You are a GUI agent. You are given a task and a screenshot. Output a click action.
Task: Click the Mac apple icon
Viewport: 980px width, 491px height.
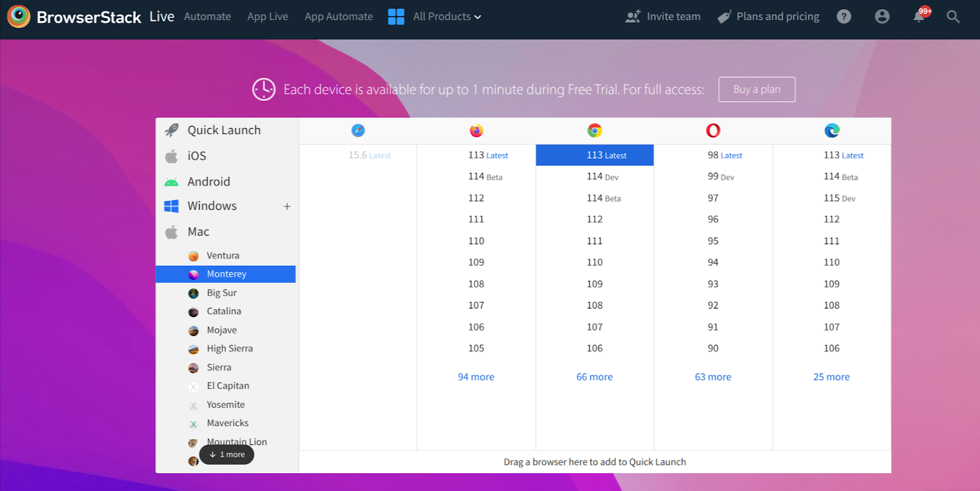[171, 232]
